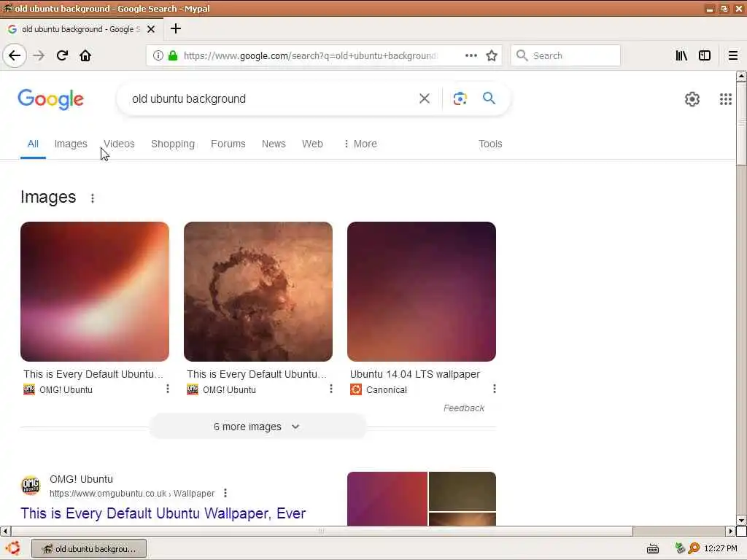Screen dimensions: 747x560
Task: Search by image with Google Lens icon
Action: click(460, 98)
